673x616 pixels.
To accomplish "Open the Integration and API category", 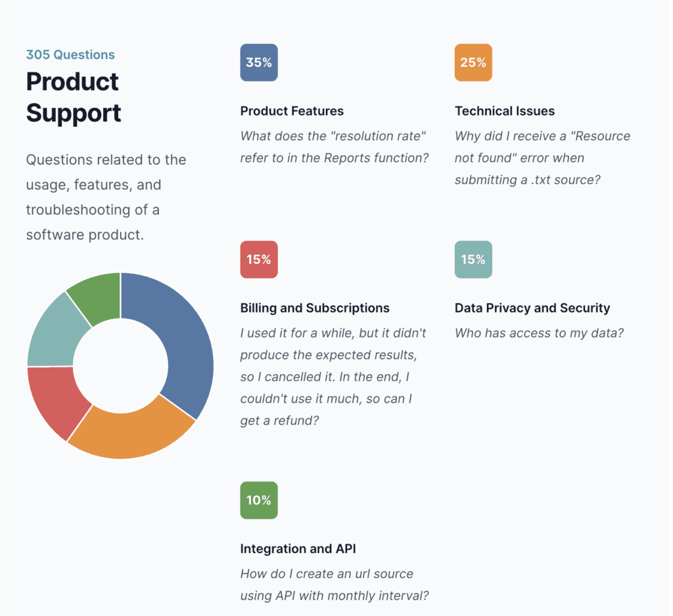I will pos(298,549).
